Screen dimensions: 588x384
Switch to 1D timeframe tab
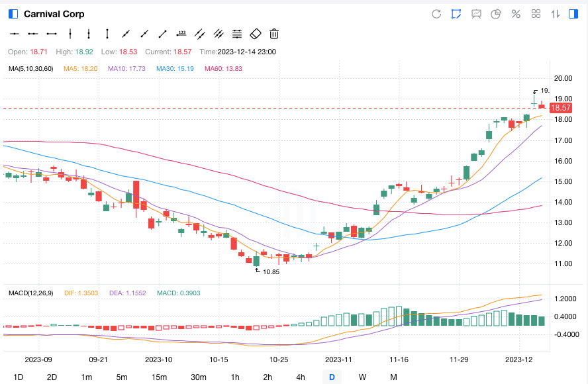tap(19, 377)
